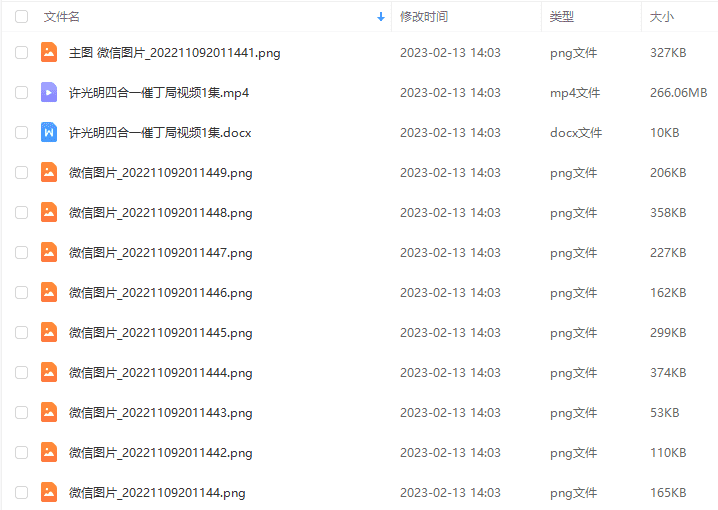Click image icon of 微信图片_202211092011447.png

point(49,252)
